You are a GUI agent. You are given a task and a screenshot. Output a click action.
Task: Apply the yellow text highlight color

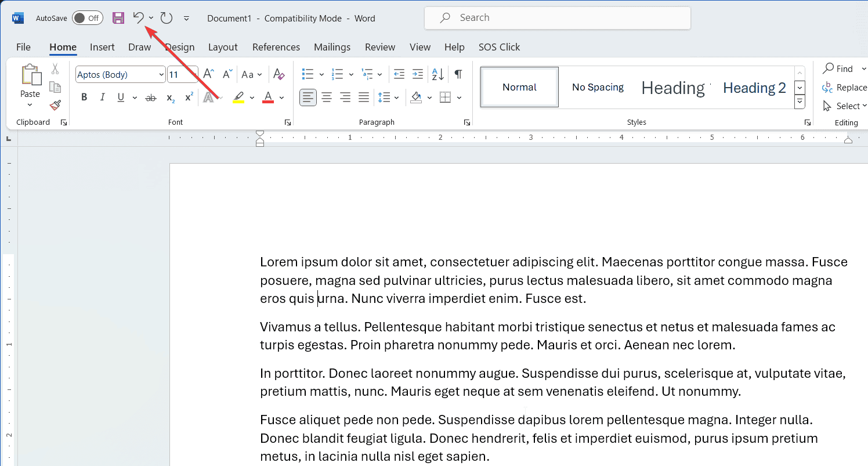(238, 97)
